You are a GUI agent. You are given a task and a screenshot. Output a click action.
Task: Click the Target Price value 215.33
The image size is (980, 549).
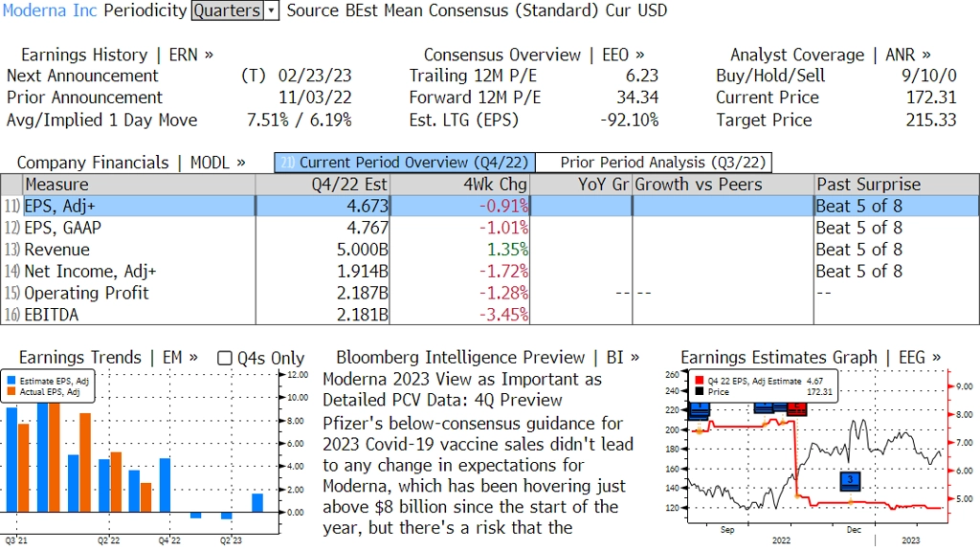coord(931,120)
